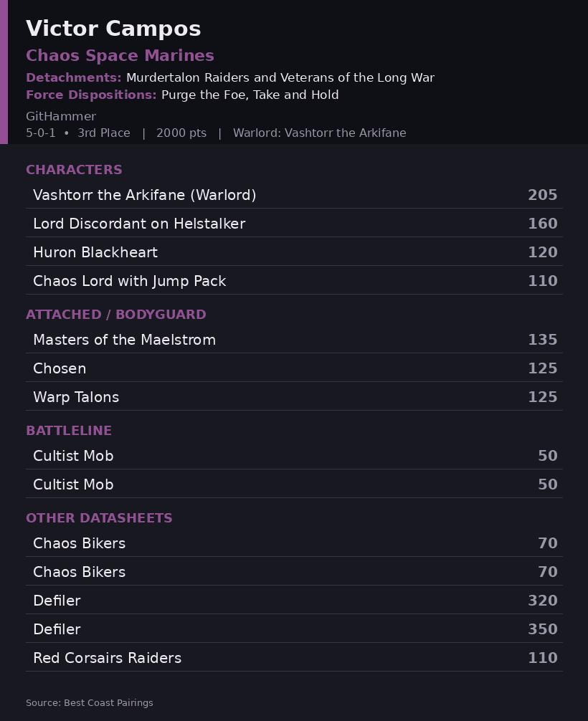The height and width of the screenshot is (721, 588).
Task: Click the OTHER DATASHEETS section heading
Action: (99, 517)
